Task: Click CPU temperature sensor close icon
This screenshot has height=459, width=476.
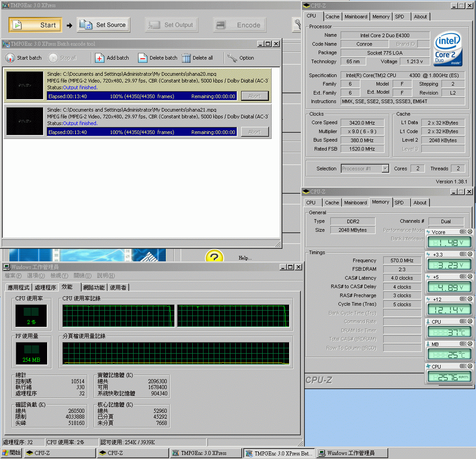Action: pos(470,321)
